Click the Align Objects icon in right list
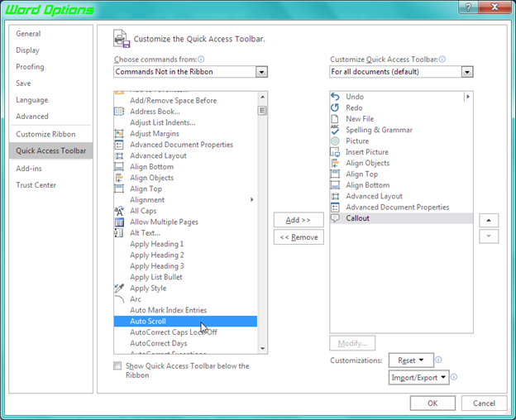This screenshot has height=420, width=516. pos(335,163)
